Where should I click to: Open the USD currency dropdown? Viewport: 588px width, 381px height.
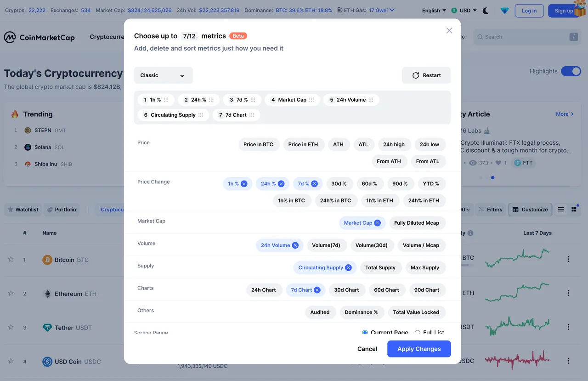tap(464, 11)
